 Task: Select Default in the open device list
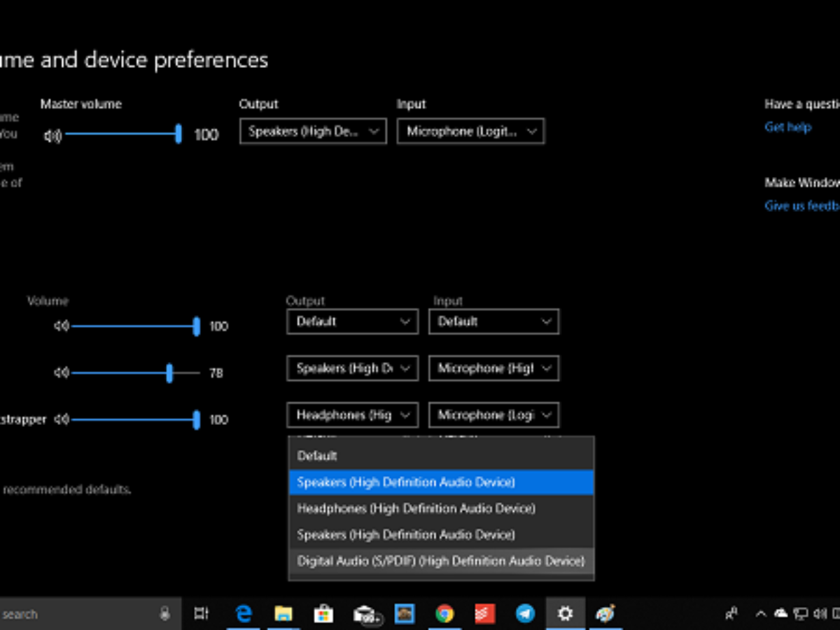[317, 456]
